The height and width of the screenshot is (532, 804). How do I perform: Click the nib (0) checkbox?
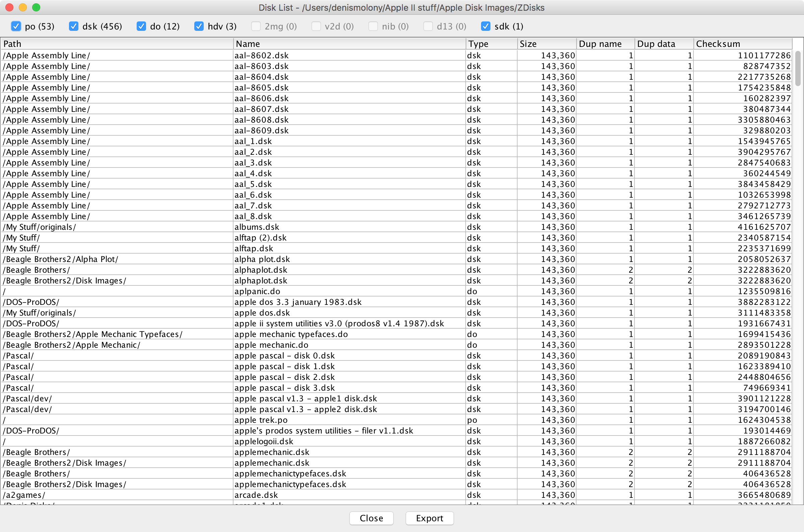tap(373, 26)
